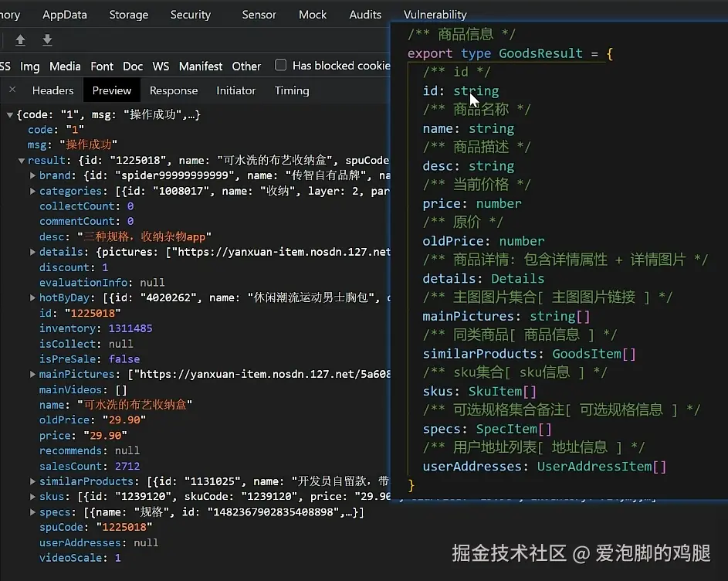
Task: Filter requests by Font type
Action: [x=102, y=66]
